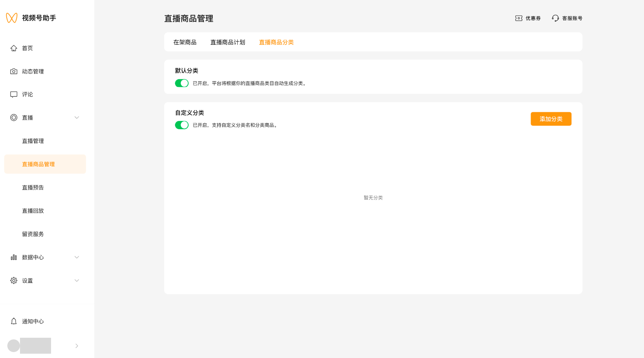644x358 pixels.
Task: Switch to the 在架商品 tab
Action: tap(185, 42)
